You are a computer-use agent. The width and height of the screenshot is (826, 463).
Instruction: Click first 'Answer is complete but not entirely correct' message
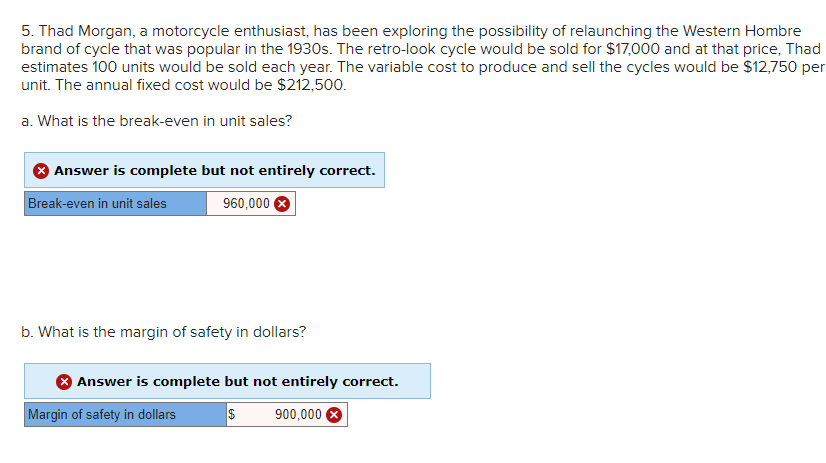point(214,171)
